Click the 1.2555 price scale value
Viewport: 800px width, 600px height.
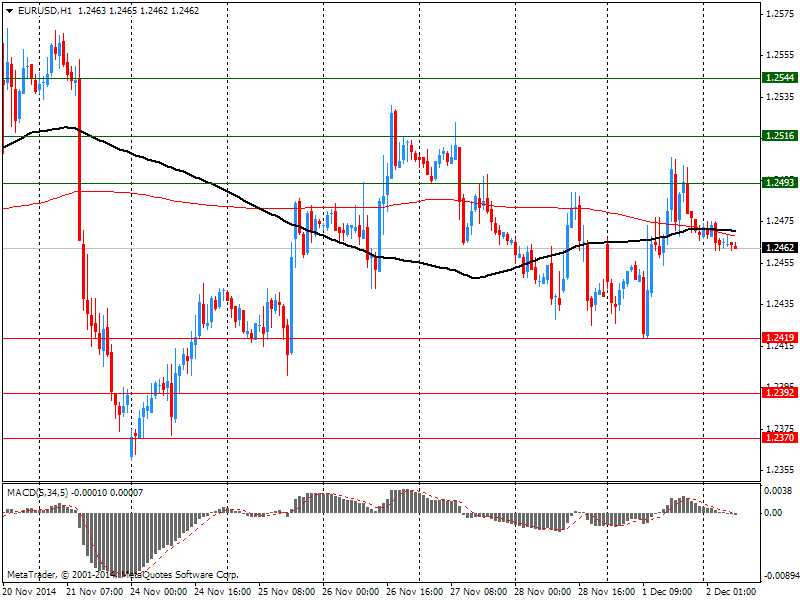tap(780, 55)
